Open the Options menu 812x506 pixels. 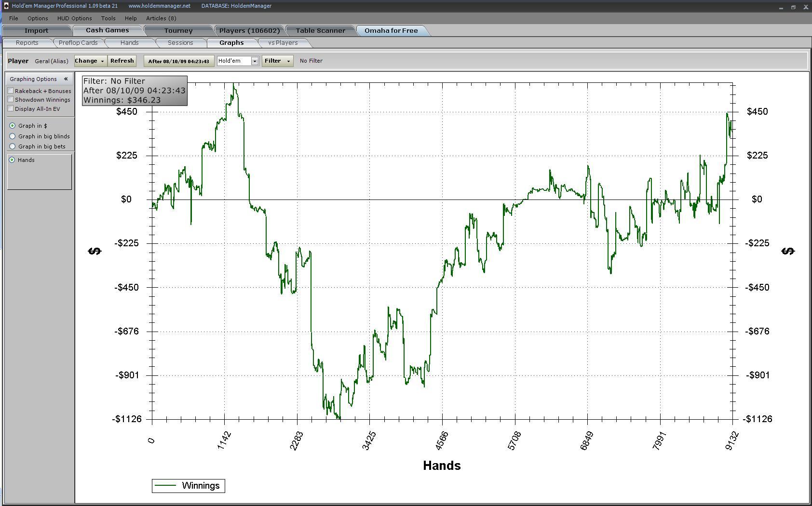pyautogui.click(x=38, y=18)
